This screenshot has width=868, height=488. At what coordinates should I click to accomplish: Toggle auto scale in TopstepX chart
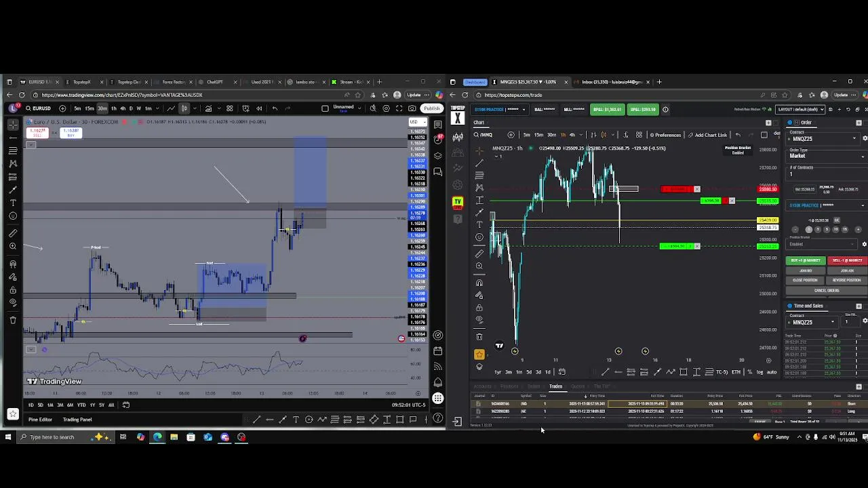(772, 372)
